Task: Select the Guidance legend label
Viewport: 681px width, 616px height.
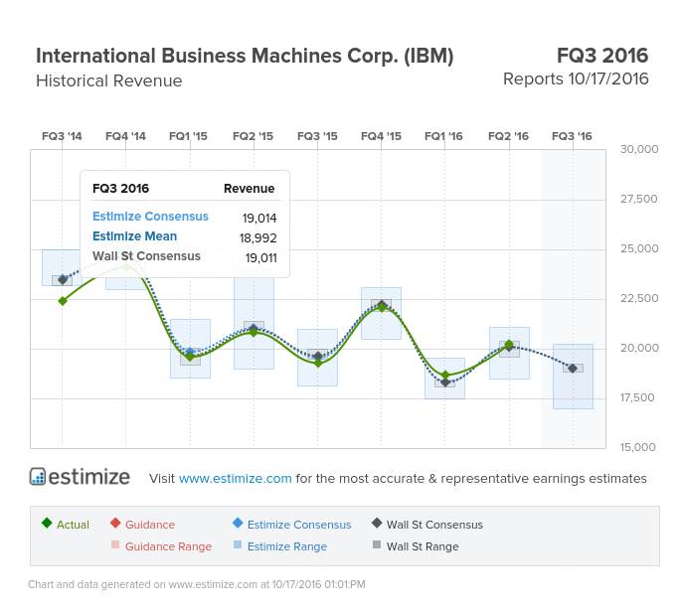Action: [150, 525]
